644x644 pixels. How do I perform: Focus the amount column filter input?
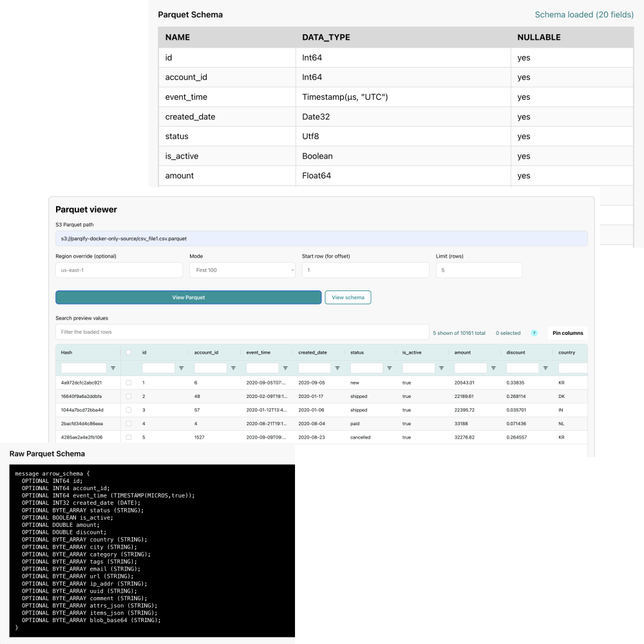[471, 368]
